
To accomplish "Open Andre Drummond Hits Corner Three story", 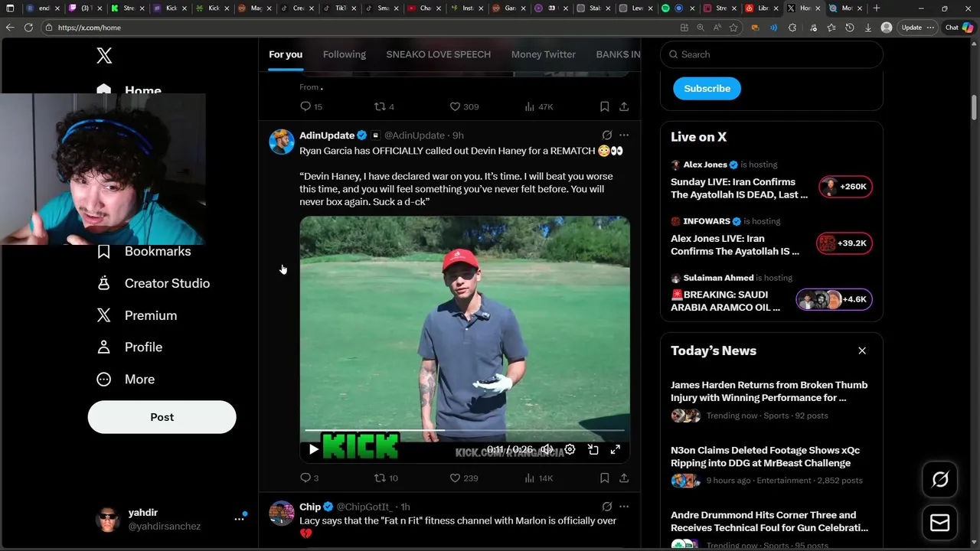I will point(772,530).
